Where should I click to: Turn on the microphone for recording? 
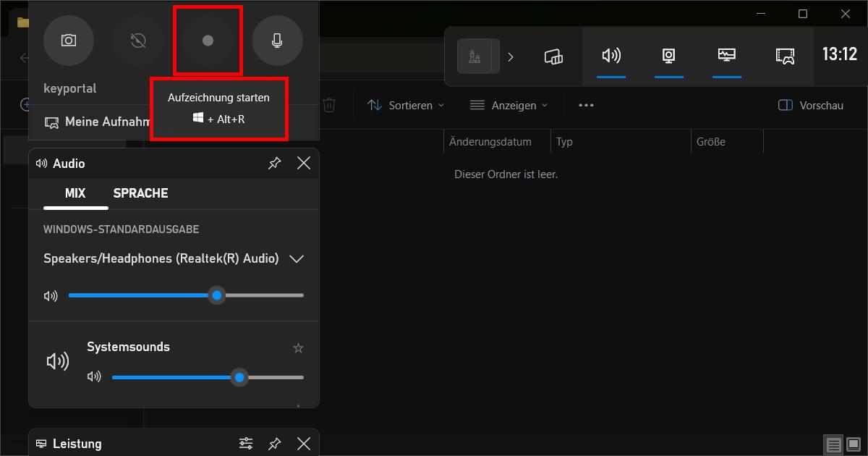point(277,41)
